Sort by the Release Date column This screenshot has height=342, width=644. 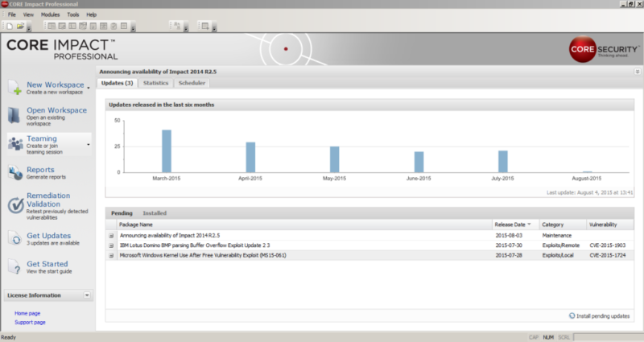coord(515,225)
